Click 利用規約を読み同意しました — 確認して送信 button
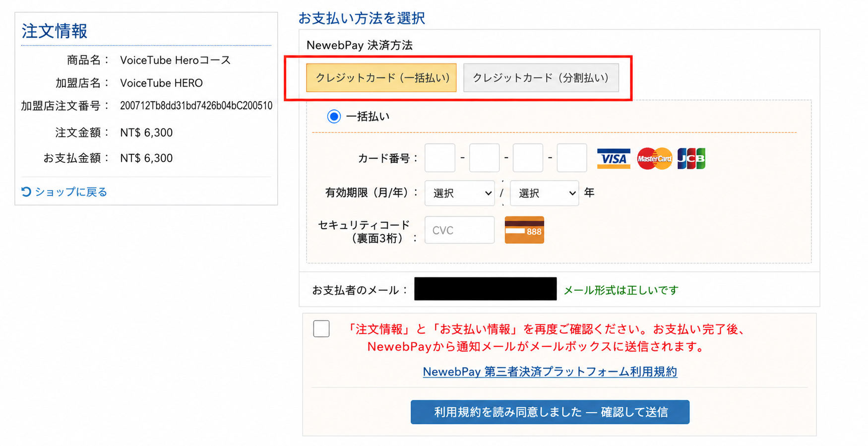This screenshot has height=446, width=868. coord(550,412)
